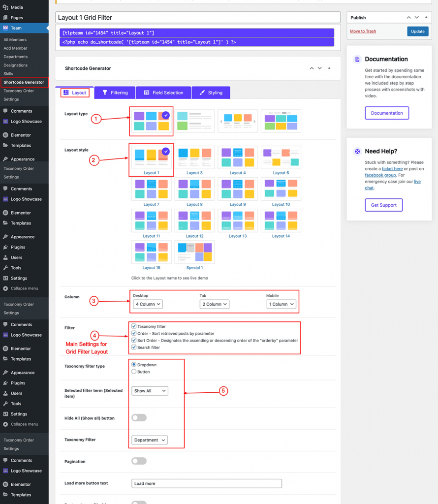The image size is (438, 504).
Task: Open the Department Taxonomy Filter dropdown
Action: (150, 440)
